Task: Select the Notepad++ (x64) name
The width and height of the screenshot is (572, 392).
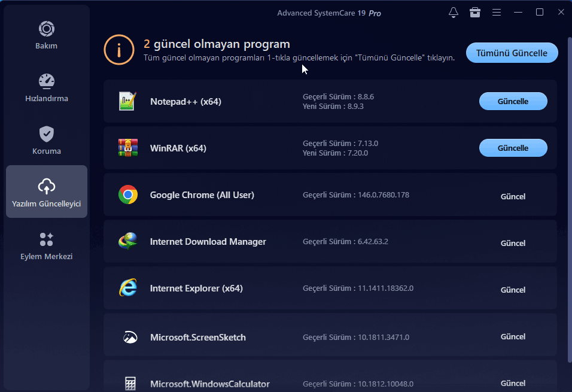Action: click(185, 102)
